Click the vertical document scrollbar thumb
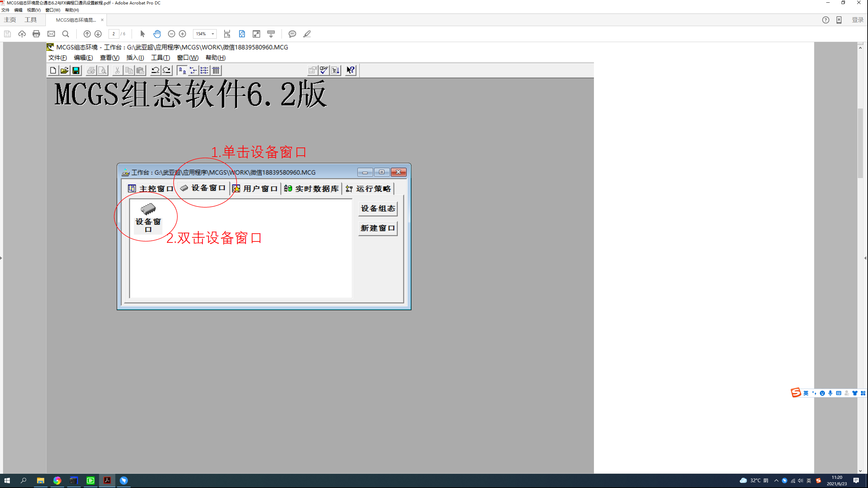 tap(860, 142)
